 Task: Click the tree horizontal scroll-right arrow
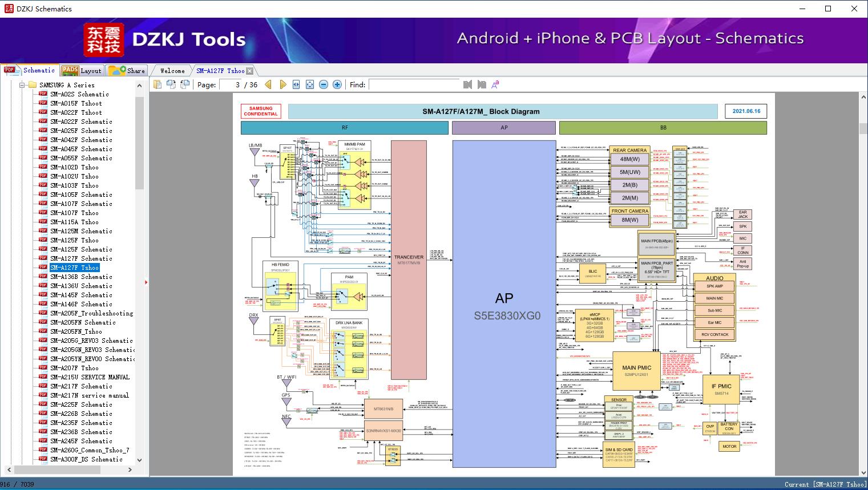tap(130, 469)
